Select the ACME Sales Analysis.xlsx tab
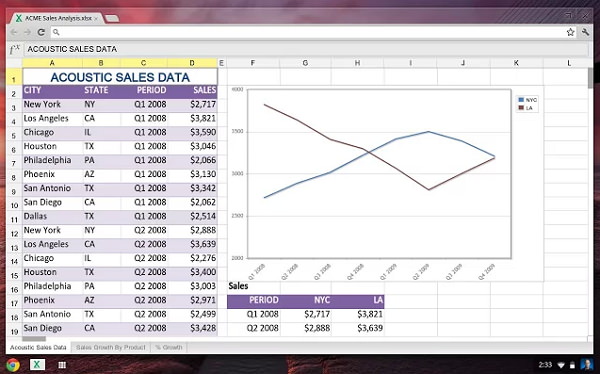This screenshot has height=374, width=600. click(x=58, y=18)
